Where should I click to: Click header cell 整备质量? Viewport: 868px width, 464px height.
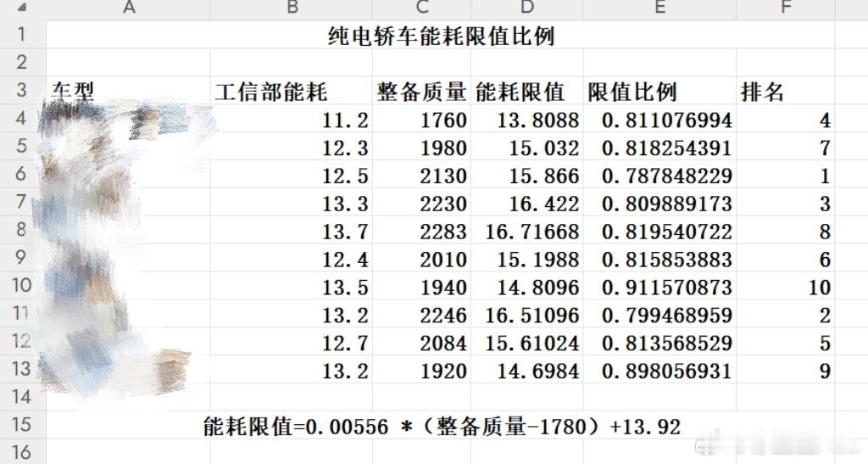click(422, 92)
